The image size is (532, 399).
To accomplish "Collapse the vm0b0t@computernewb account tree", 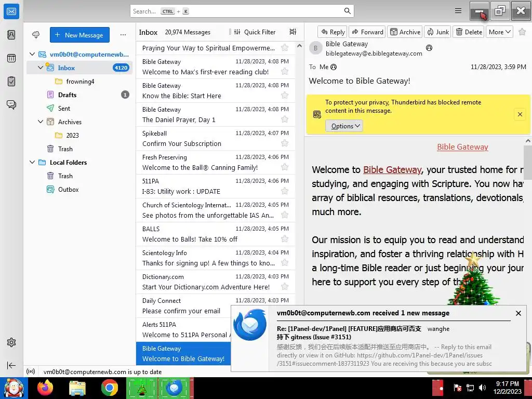I will (32, 54).
